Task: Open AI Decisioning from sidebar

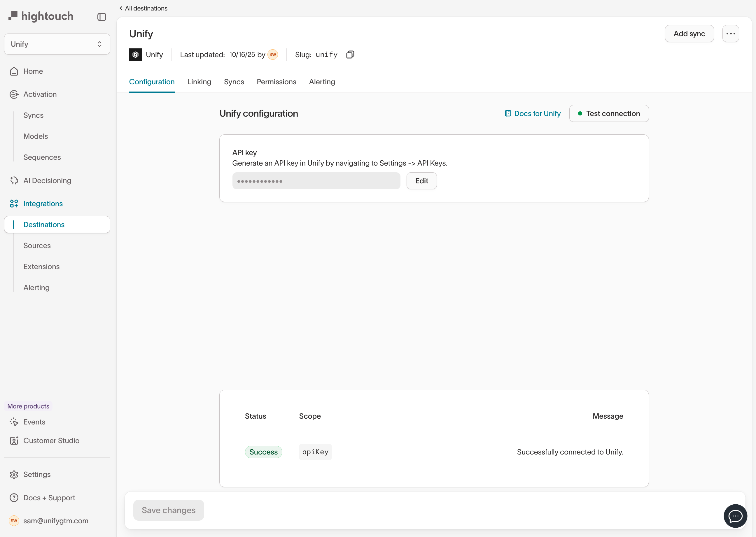Action: pyautogui.click(x=47, y=180)
